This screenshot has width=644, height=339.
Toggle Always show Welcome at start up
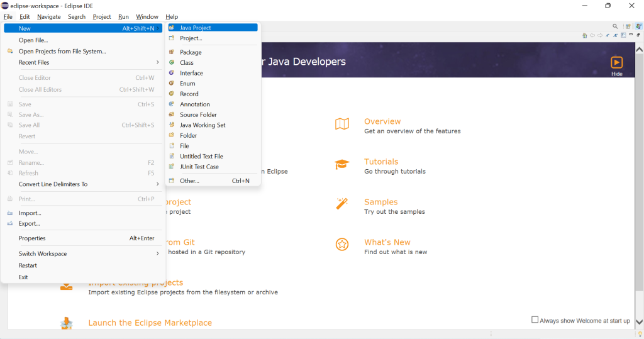pos(535,320)
